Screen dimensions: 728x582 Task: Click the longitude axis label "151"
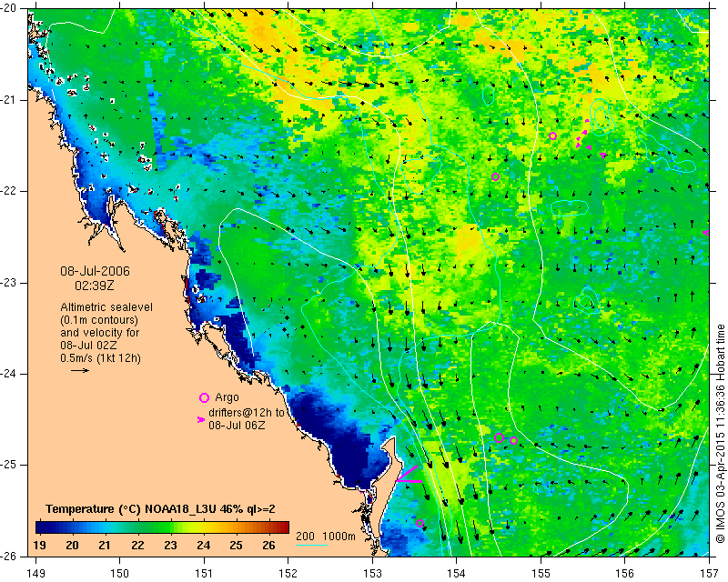point(204,574)
